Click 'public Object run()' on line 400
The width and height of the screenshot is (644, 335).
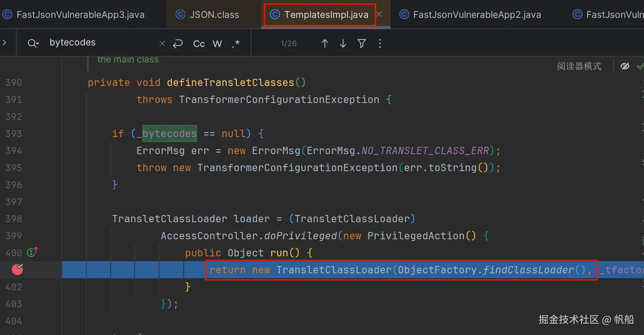click(x=242, y=253)
